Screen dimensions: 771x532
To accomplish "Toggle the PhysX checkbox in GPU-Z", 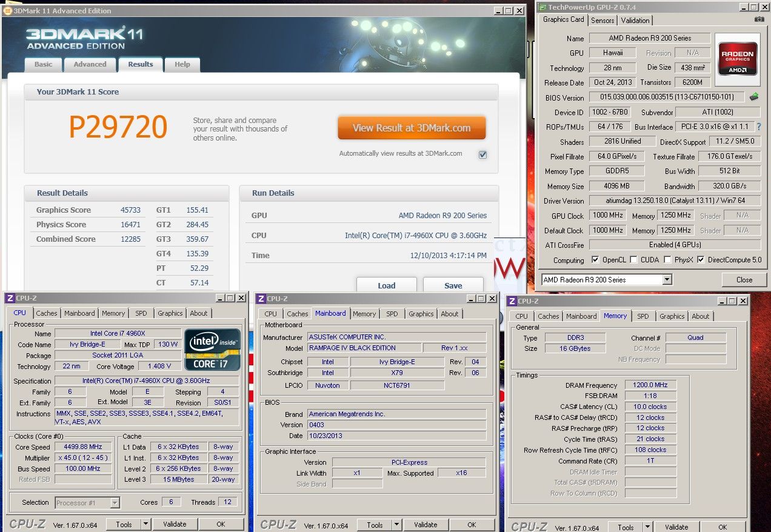I will (x=667, y=260).
